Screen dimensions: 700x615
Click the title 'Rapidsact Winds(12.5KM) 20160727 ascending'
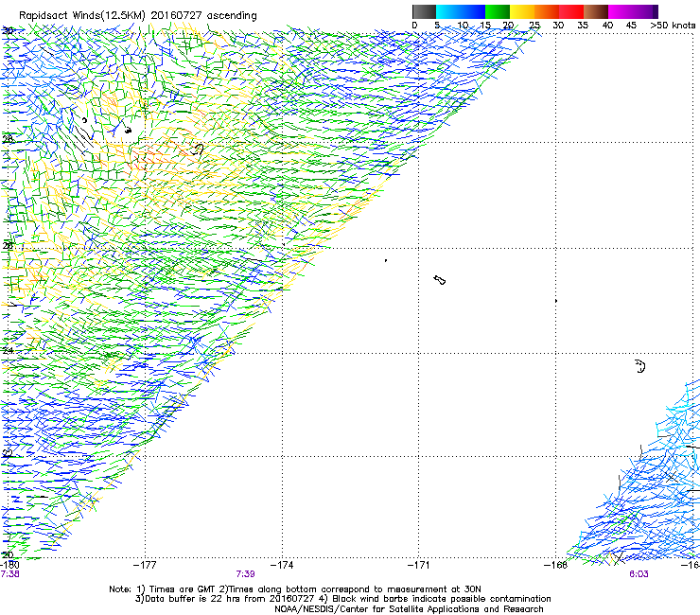(138, 16)
